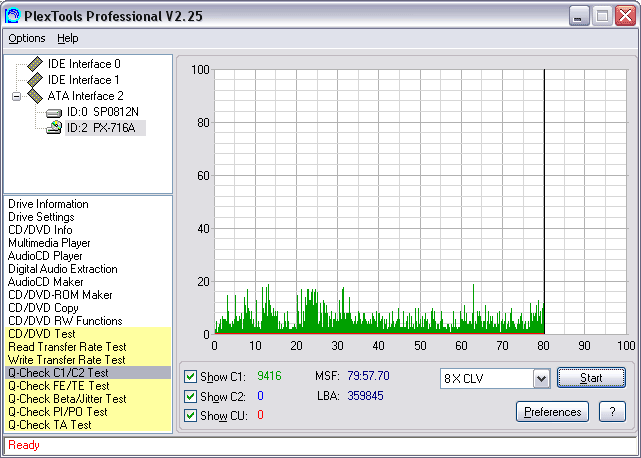Screen dimensions: 641x458
Task: Open the Options menu
Action: click(x=27, y=38)
